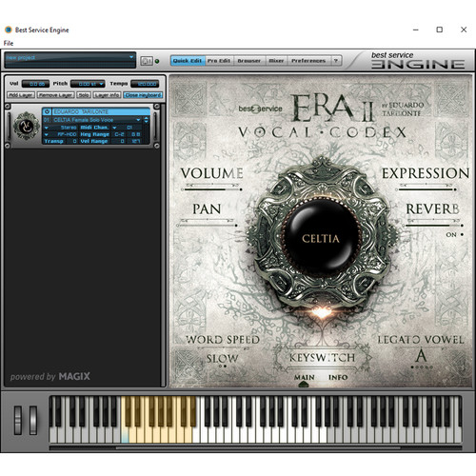
Task: Step presets with the up-down arrows
Action: pyautogui.click(x=146, y=120)
